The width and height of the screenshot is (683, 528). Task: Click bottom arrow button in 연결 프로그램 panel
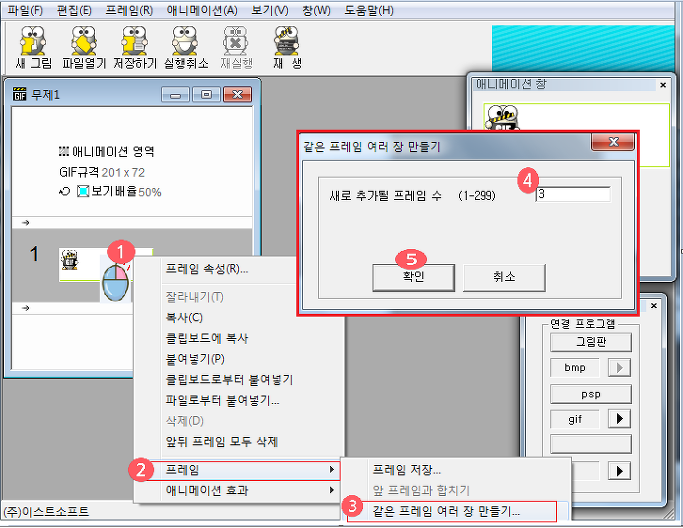pyautogui.click(x=619, y=471)
